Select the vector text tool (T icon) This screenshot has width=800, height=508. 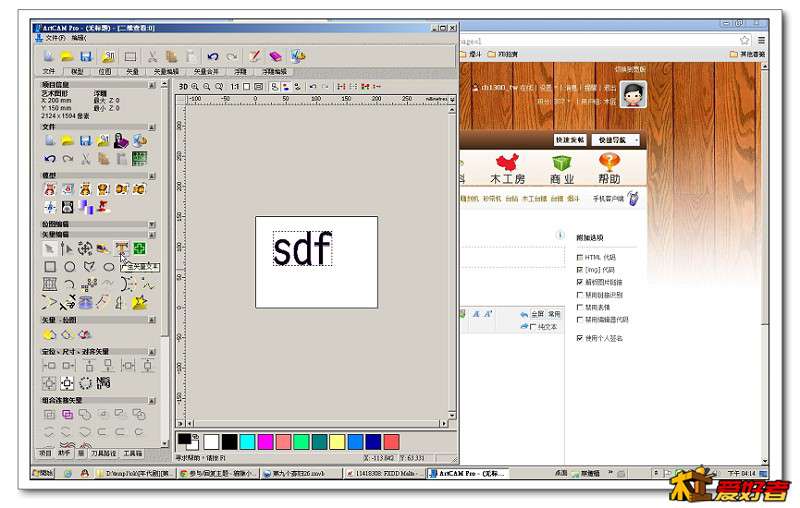click(121, 248)
